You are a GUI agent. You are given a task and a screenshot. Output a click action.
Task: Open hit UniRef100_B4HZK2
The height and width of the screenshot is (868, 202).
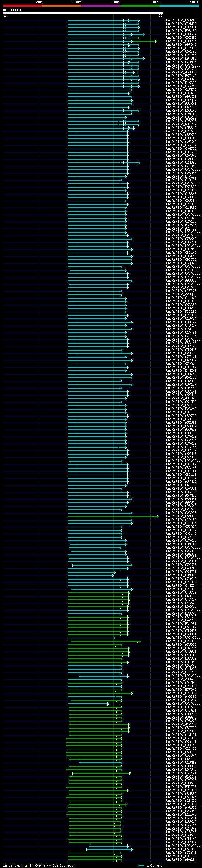[181, 371]
